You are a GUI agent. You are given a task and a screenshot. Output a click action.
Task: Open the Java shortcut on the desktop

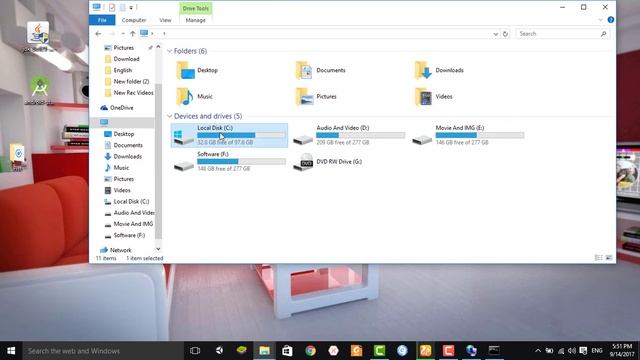[38, 37]
